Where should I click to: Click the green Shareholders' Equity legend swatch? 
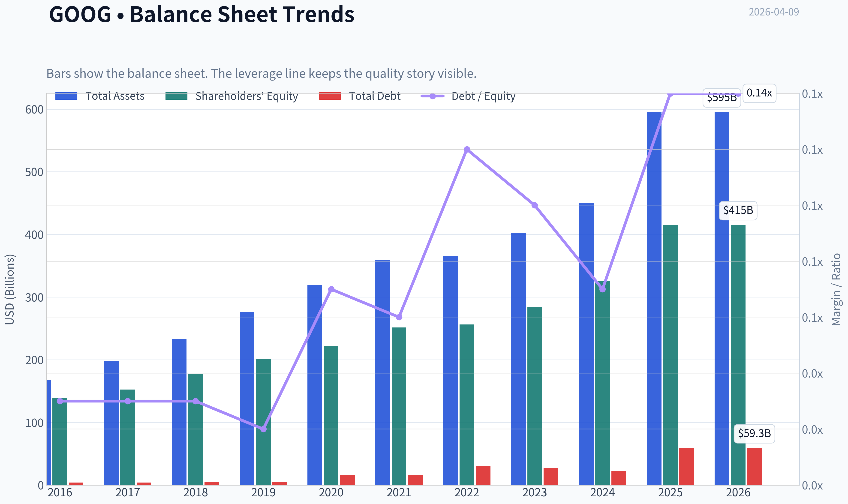pyautogui.click(x=176, y=96)
